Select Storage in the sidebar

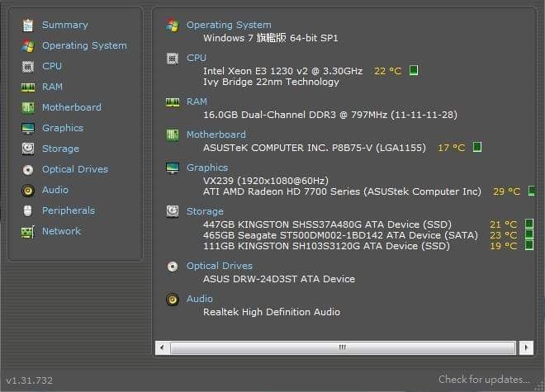(60, 149)
